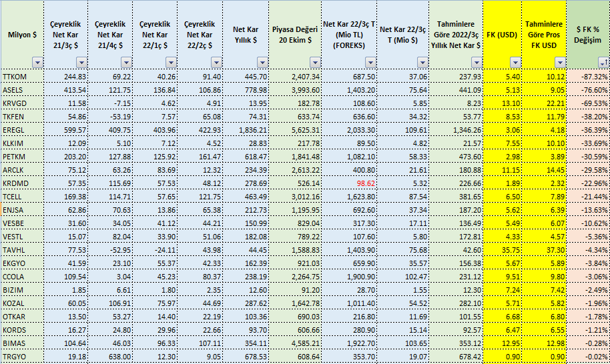Viewport: 610px width, 364px height.
Task: Select the VESTL ticker cell
Action: click(x=22, y=237)
